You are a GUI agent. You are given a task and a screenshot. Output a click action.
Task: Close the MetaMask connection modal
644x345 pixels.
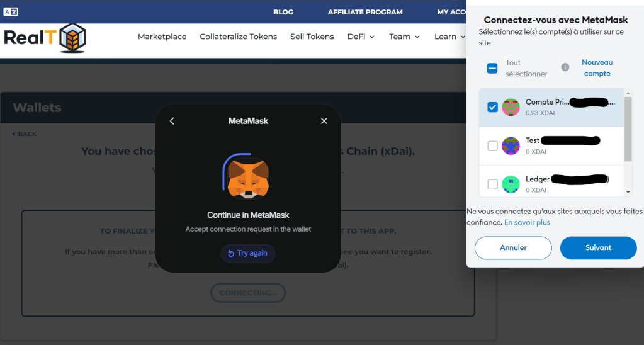point(324,121)
